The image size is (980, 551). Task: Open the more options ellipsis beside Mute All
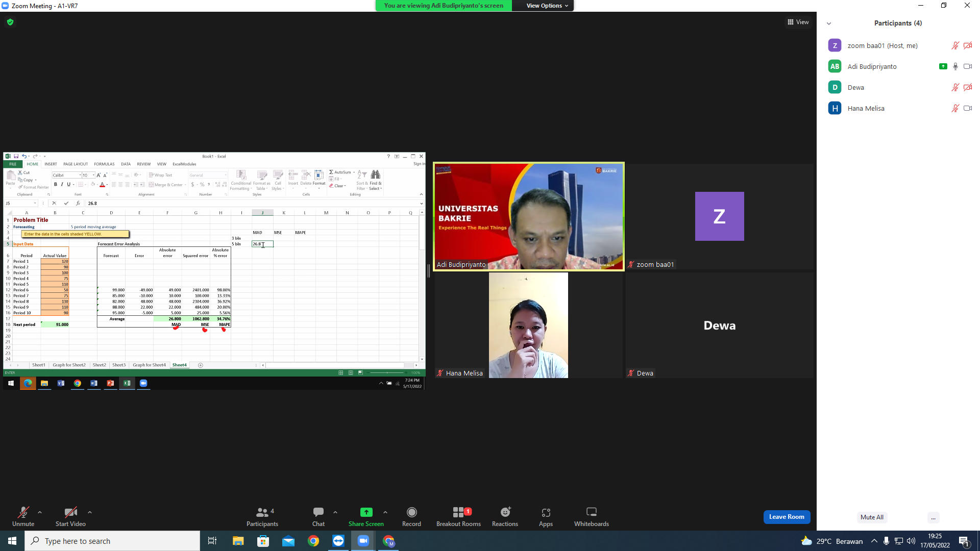tap(933, 517)
